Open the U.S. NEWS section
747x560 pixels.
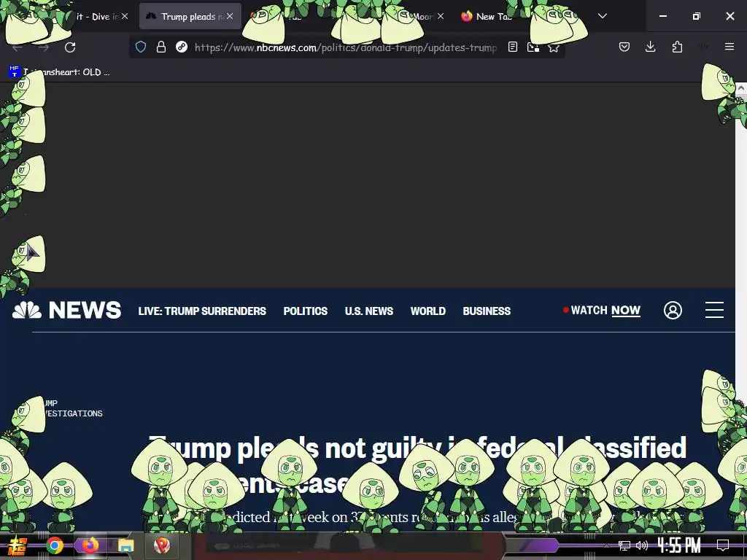point(368,311)
